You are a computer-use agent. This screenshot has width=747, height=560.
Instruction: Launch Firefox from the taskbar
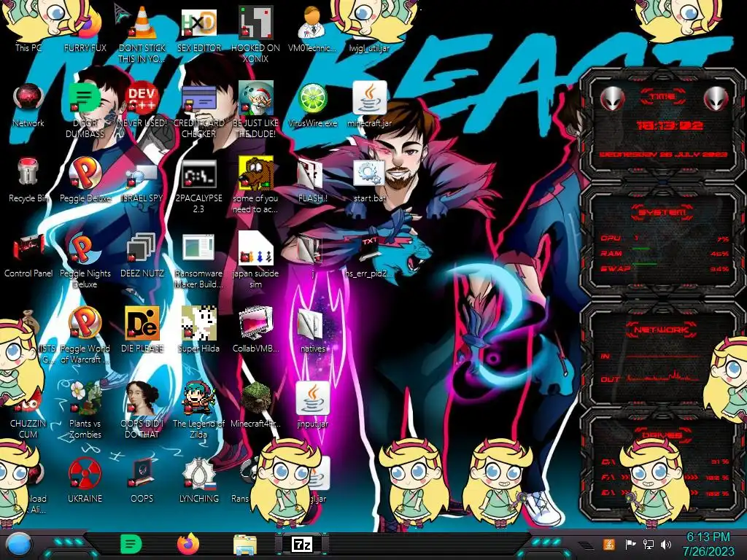pos(187,544)
